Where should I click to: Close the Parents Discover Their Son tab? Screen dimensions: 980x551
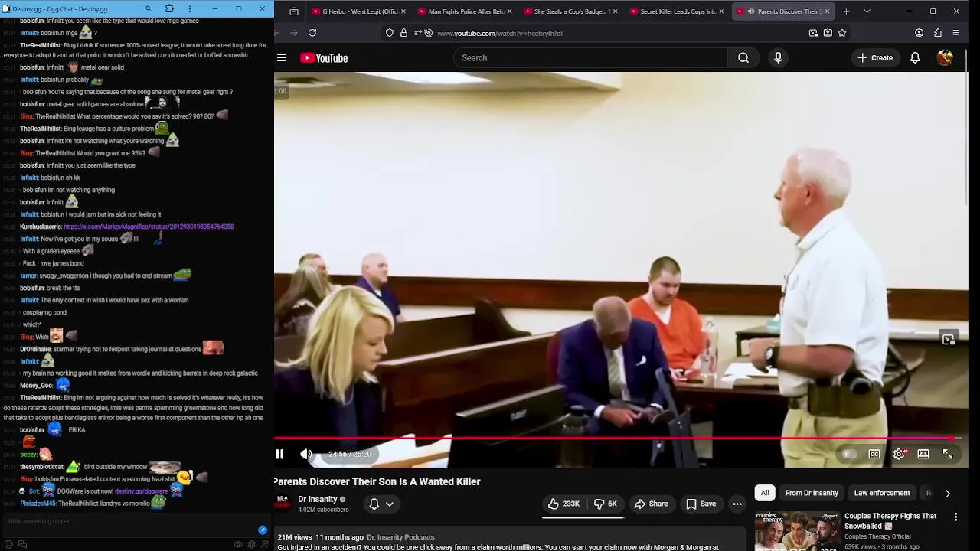click(x=827, y=11)
